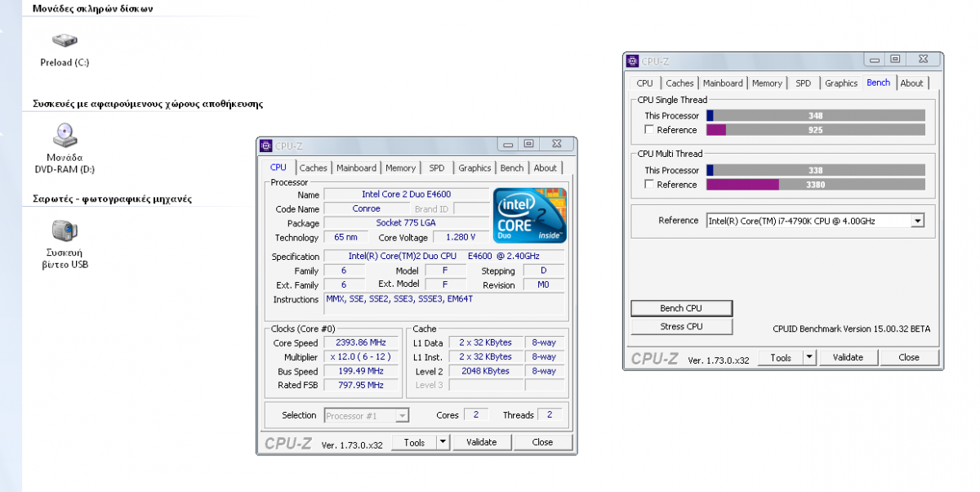The image size is (980, 492).
Task: Click the Single Thread Reference bar showing 925
Action: (x=816, y=130)
